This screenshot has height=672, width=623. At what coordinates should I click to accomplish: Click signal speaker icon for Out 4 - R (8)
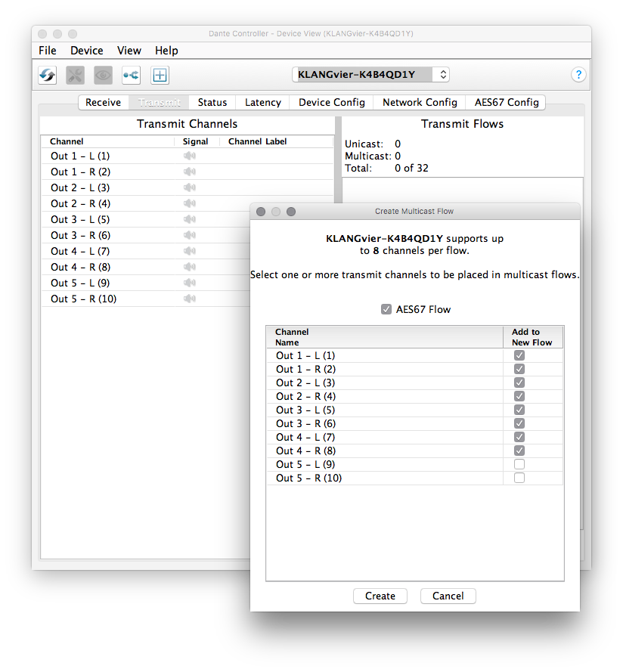[x=190, y=267]
